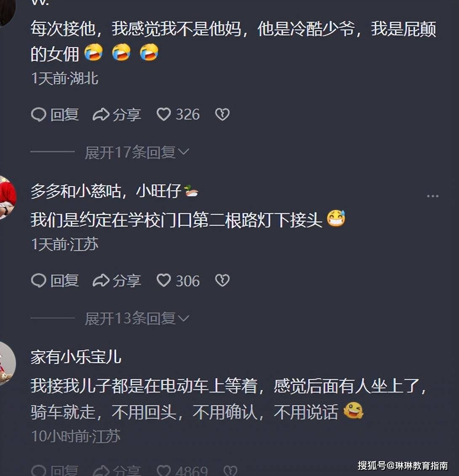Open the three-dot menu beside 多多和小慈咕
The image size is (459, 476).
tap(432, 196)
